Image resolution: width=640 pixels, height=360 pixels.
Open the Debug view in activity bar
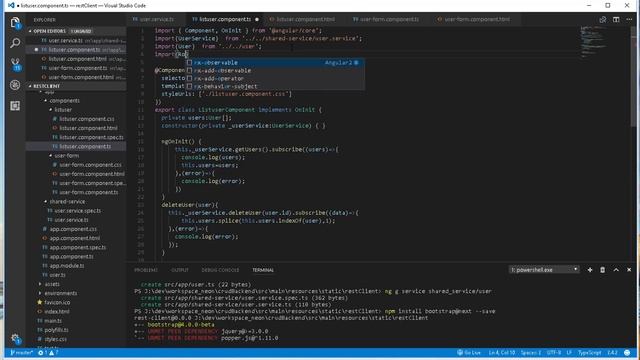15,85
